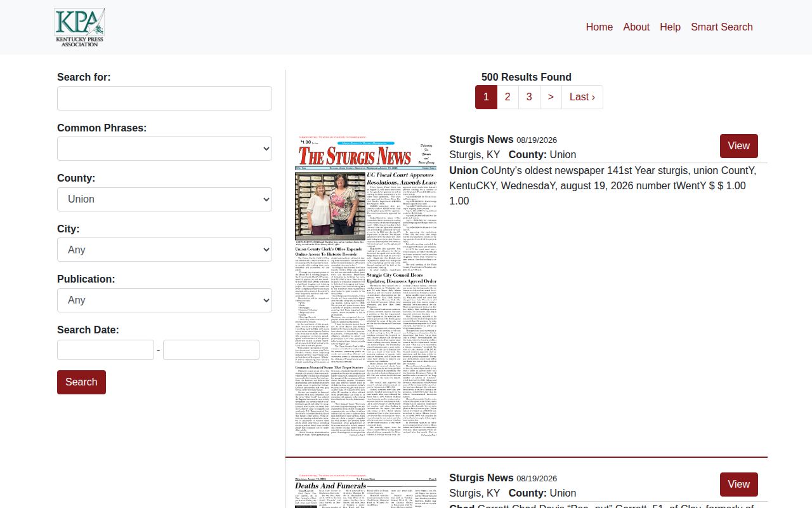Jump to the Last results page
This screenshot has width=812, height=508.
click(x=582, y=97)
